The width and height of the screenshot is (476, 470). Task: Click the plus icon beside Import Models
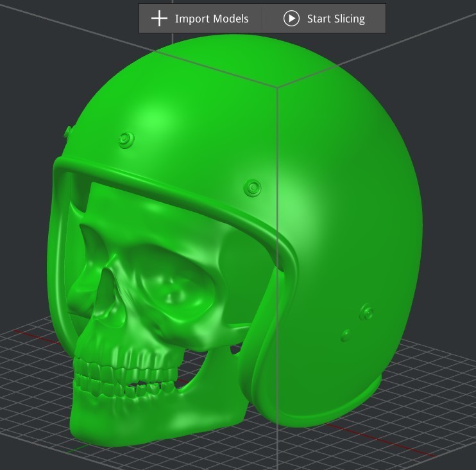click(159, 19)
